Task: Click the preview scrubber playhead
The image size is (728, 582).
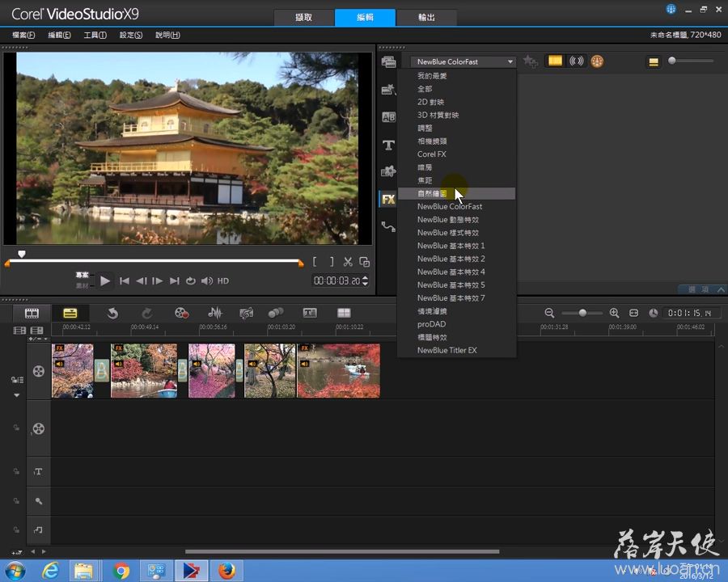Action: pos(21,254)
